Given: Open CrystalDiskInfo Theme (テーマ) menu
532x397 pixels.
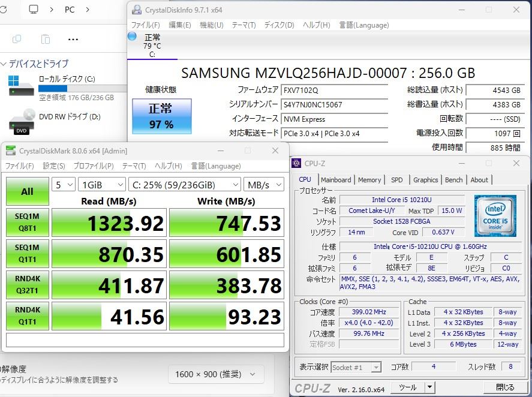Looking at the screenshot, I should 244,25.
